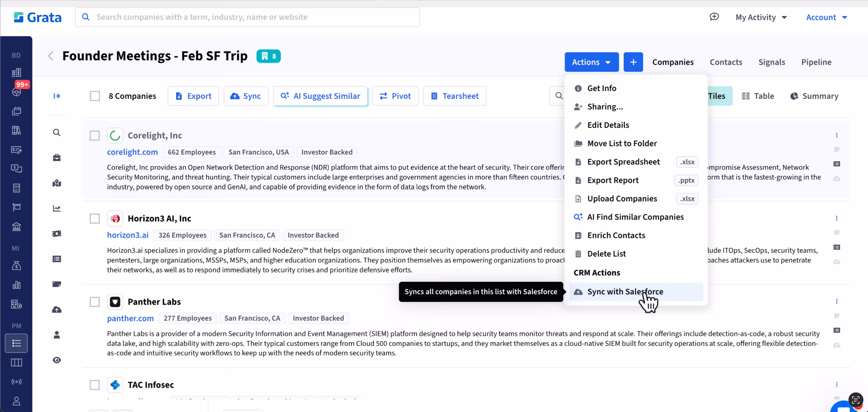Choose Export Spreadsheet .xlsx
Image resolution: width=868 pixels, height=412 pixels.
[636, 162]
